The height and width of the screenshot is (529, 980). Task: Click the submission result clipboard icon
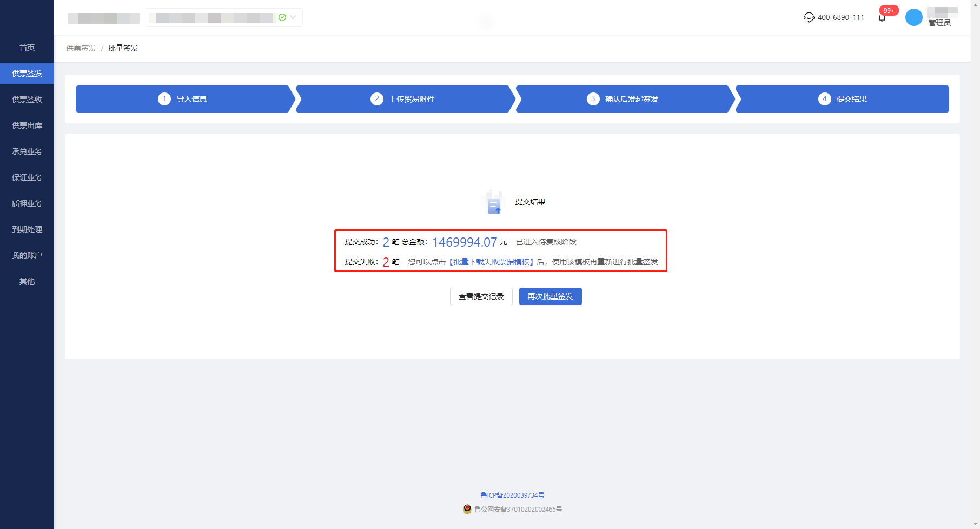pyautogui.click(x=493, y=202)
